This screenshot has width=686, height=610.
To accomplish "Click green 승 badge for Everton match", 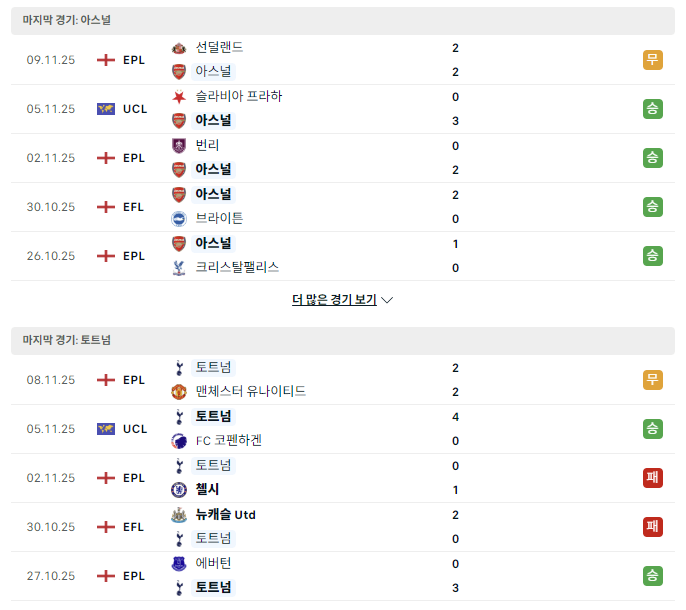I will [652, 576].
